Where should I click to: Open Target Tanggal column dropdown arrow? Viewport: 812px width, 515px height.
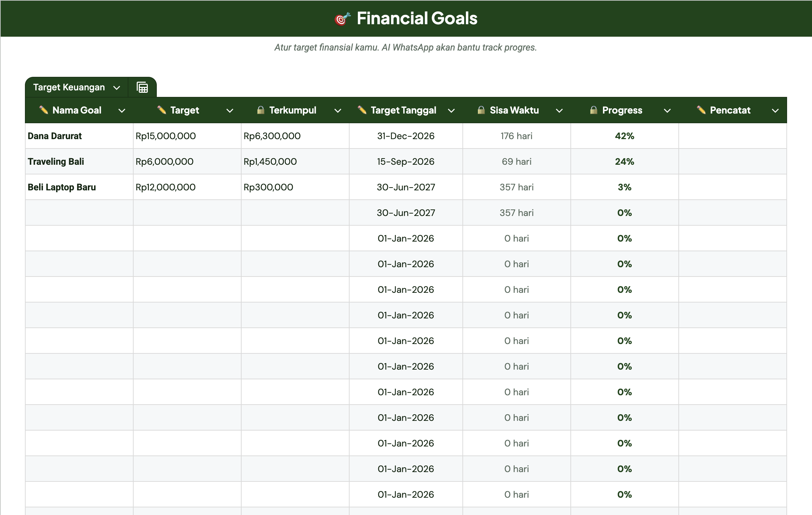[x=451, y=111]
